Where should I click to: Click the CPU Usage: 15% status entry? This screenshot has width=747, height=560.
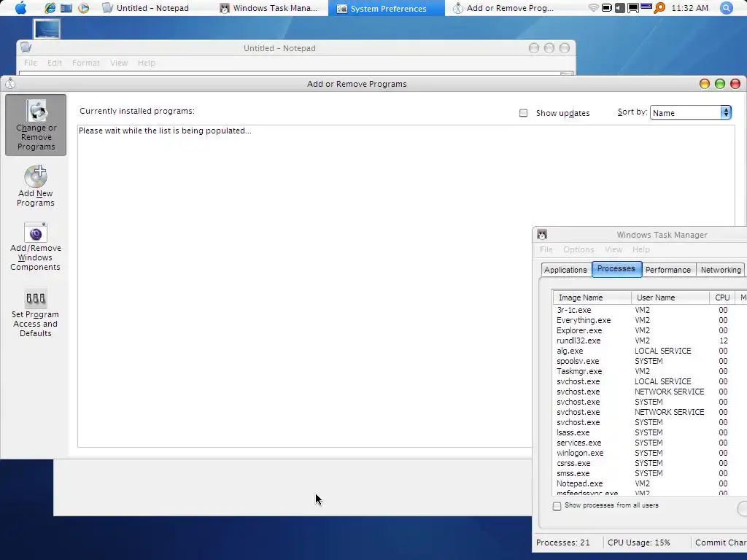(639, 542)
